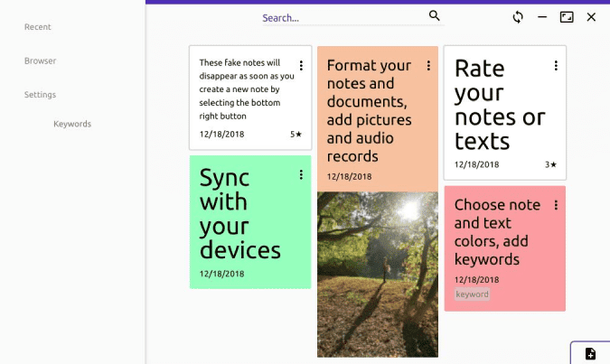Create a new note with bottom-right button
The height and width of the screenshot is (364, 610).
coord(590,353)
